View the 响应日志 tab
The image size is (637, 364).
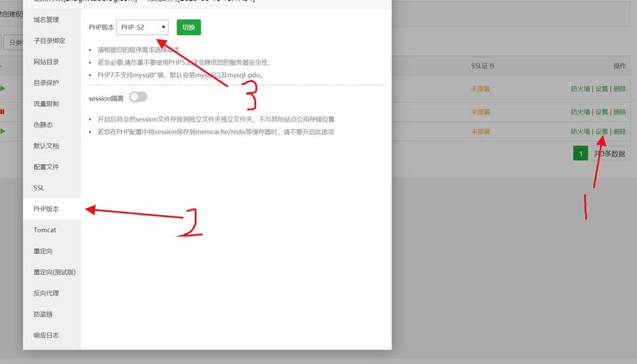tap(47, 335)
